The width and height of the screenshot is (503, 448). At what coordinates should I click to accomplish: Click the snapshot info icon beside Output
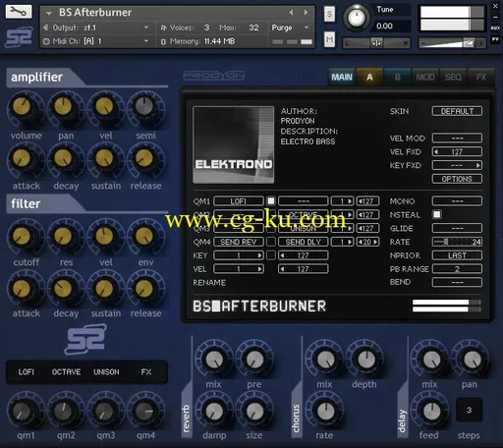(46, 28)
